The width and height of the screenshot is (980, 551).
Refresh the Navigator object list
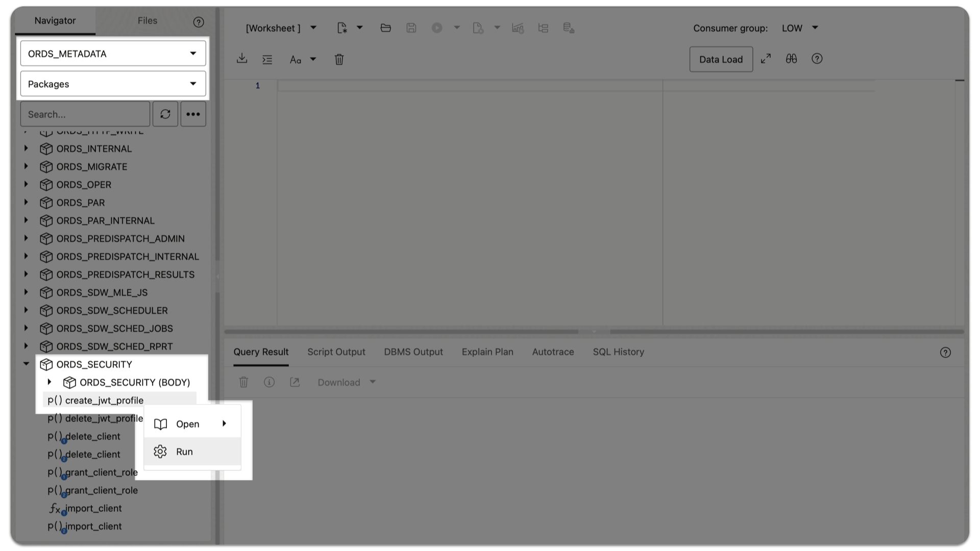point(165,114)
